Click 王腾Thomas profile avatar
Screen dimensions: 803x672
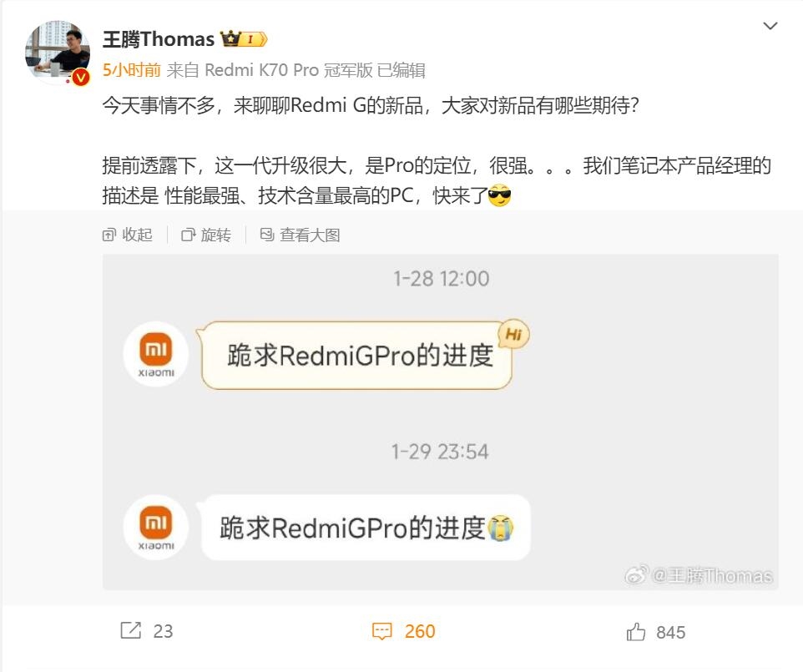tap(58, 53)
